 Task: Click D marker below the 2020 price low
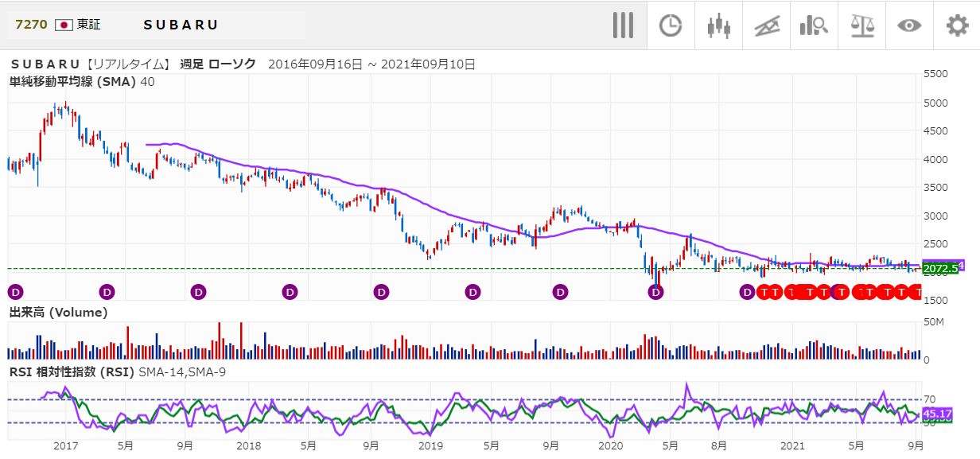[x=656, y=292]
